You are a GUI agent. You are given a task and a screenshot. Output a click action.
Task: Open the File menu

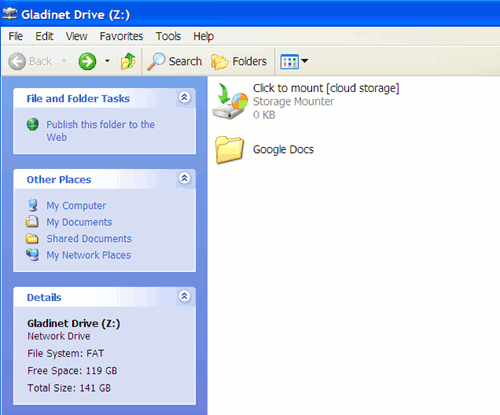(16, 36)
